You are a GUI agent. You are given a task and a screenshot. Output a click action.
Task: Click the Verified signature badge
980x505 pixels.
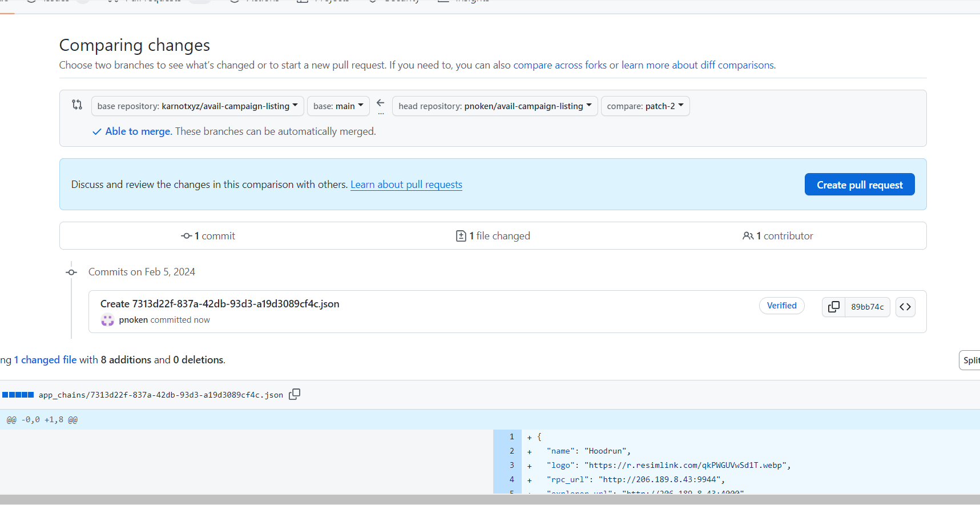[781, 306]
